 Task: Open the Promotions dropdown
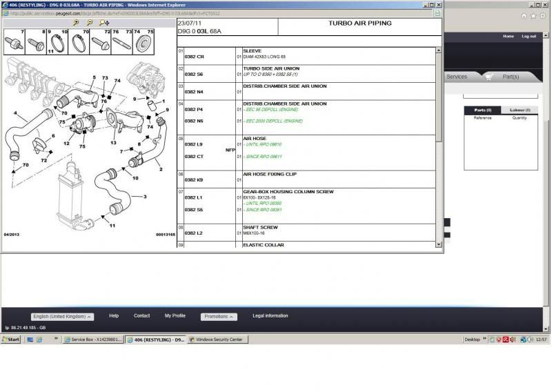(x=219, y=317)
